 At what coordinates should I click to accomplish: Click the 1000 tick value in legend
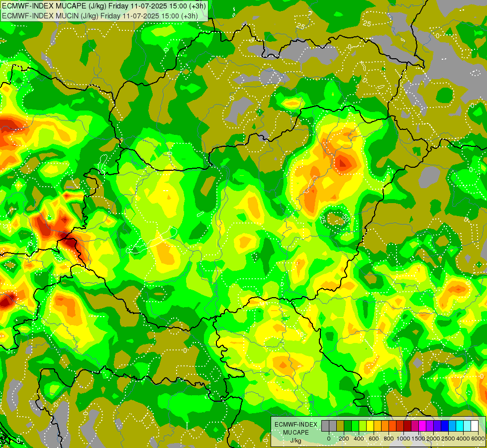403,439
